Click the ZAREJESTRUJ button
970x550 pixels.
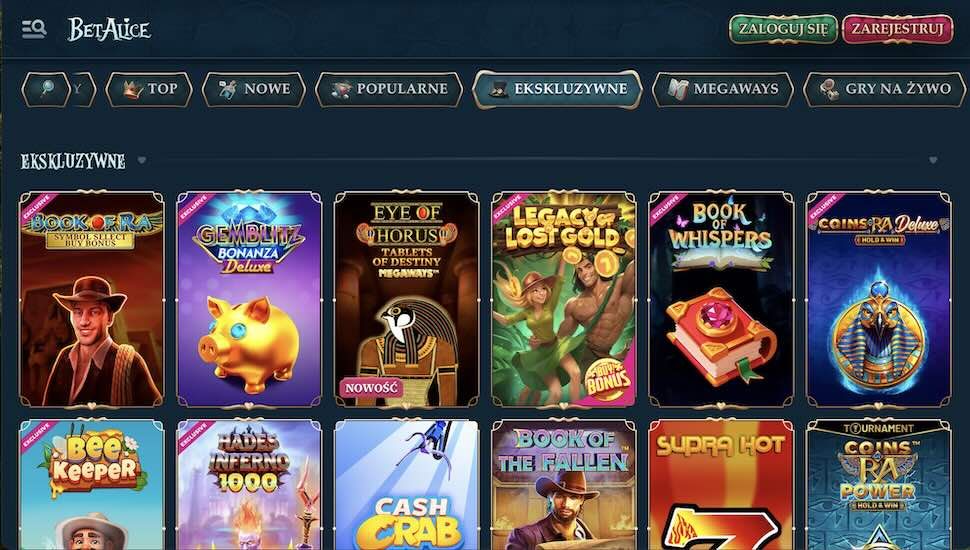[898, 29]
